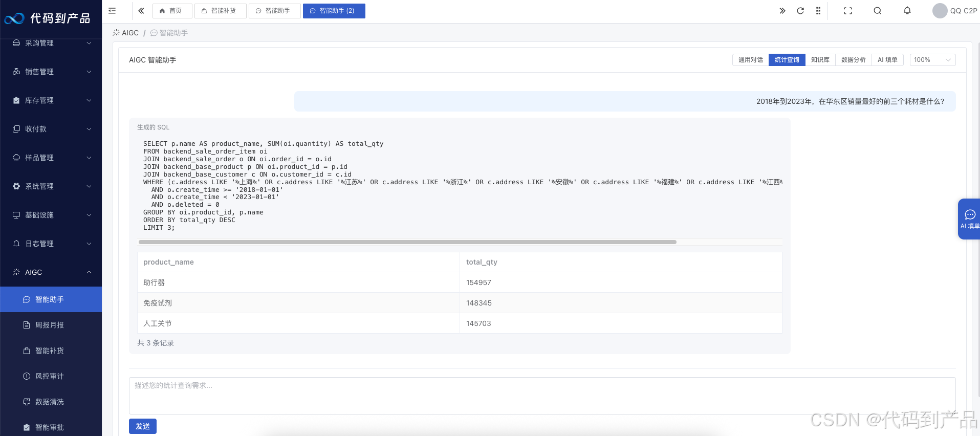Image resolution: width=980 pixels, height=436 pixels.
Task: Click the 发送 button
Action: pos(142,426)
